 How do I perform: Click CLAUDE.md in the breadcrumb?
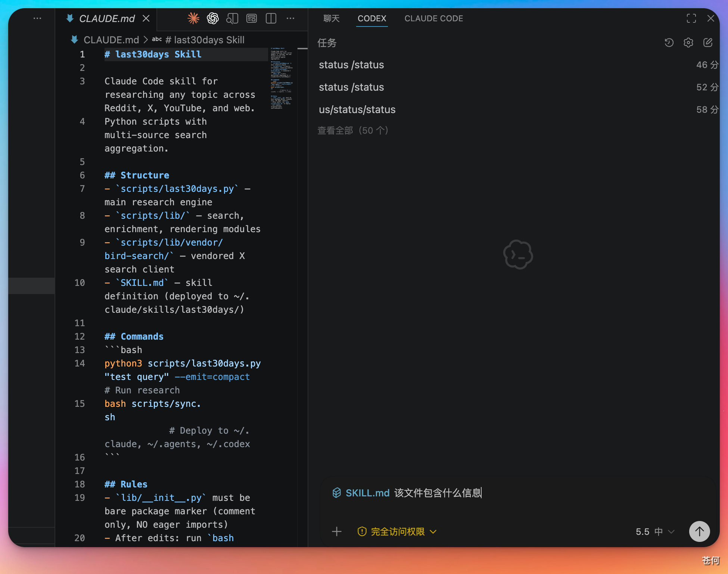pos(111,40)
